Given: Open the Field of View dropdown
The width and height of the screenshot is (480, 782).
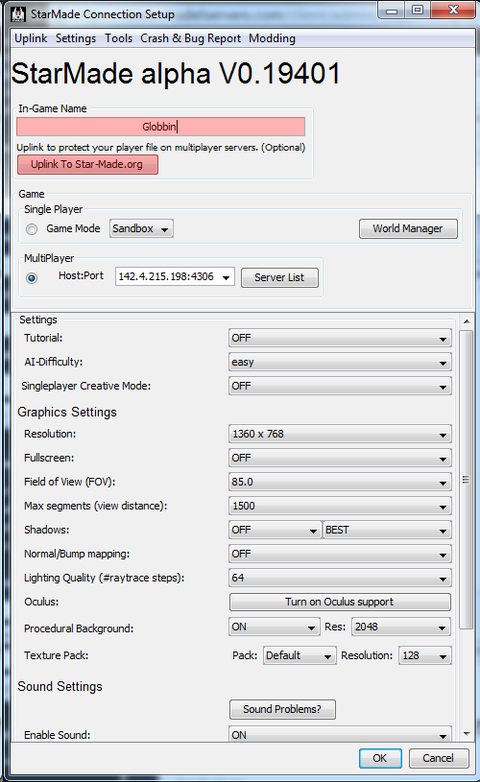Looking at the screenshot, I should pos(340,482).
